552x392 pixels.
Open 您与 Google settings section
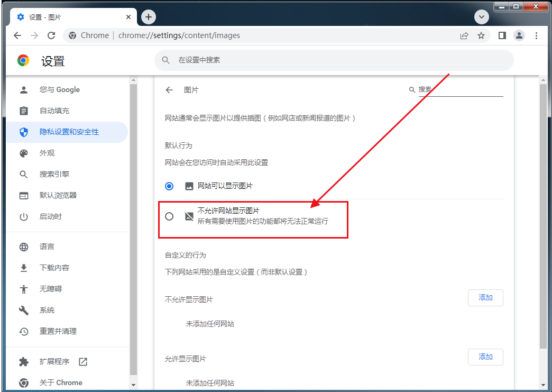(x=67, y=90)
